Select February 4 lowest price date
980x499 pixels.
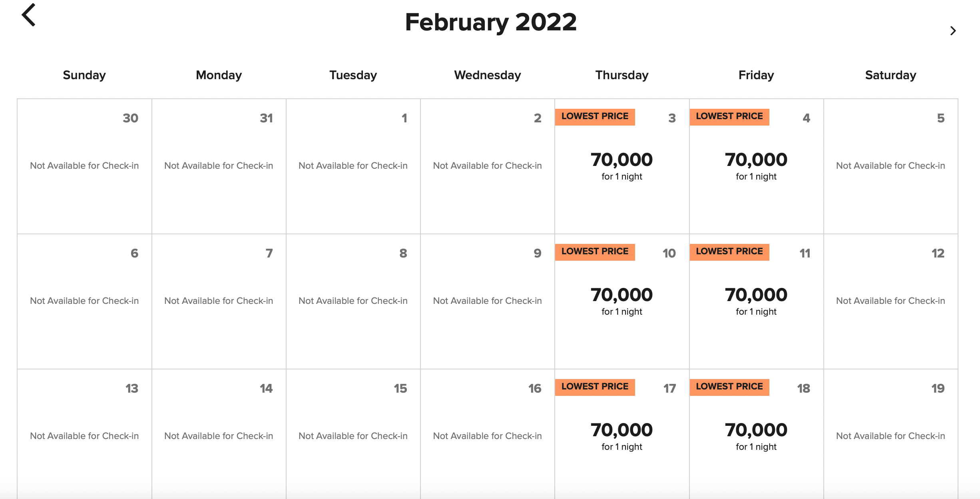(756, 166)
